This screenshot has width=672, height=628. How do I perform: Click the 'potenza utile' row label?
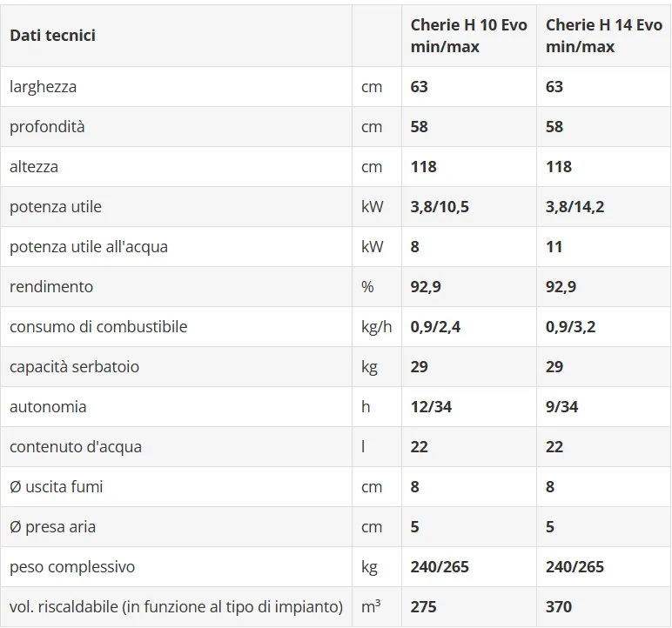coord(56,207)
